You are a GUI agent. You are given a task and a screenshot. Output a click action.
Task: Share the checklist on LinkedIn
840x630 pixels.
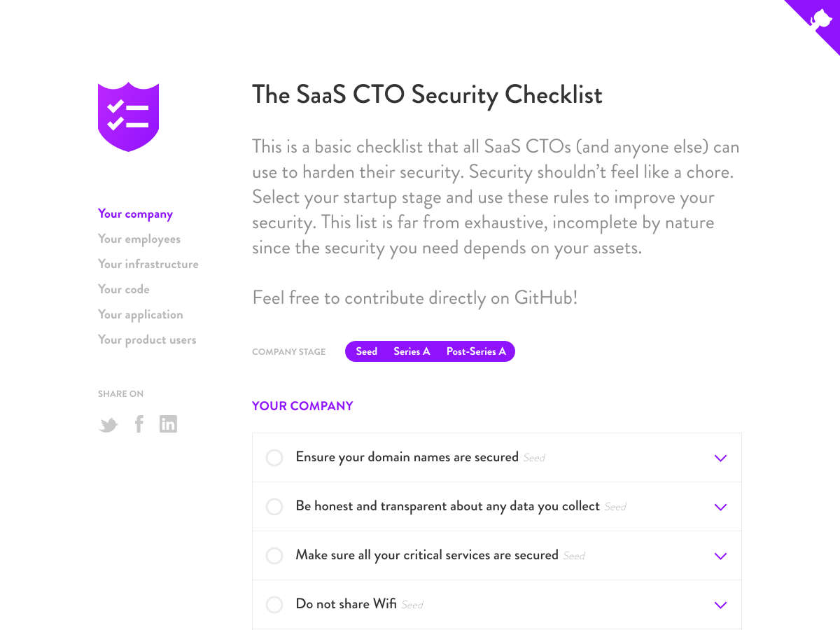[168, 423]
